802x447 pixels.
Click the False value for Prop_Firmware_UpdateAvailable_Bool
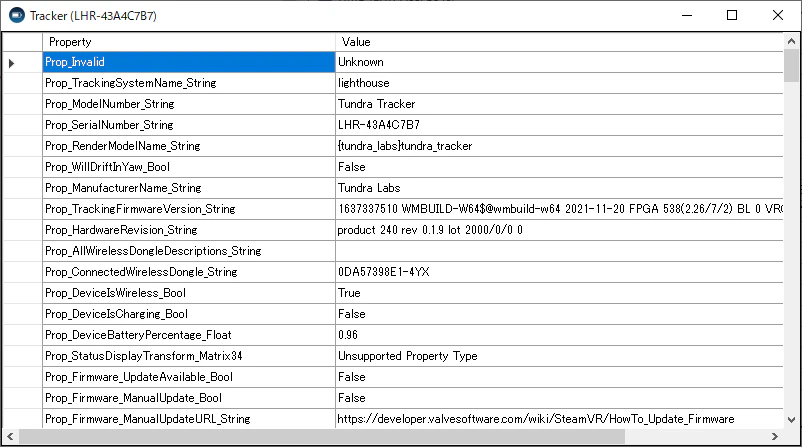[559, 376]
